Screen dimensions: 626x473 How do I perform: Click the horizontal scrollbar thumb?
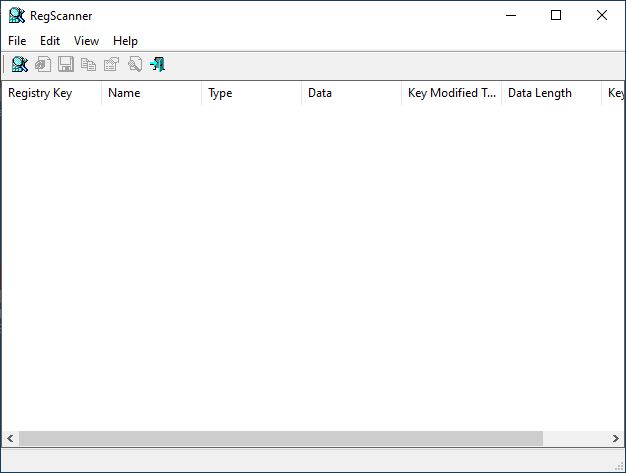281,439
